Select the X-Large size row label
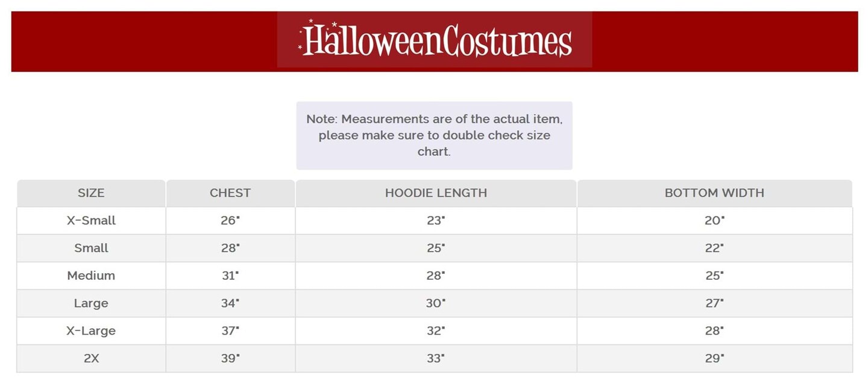 [91, 331]
